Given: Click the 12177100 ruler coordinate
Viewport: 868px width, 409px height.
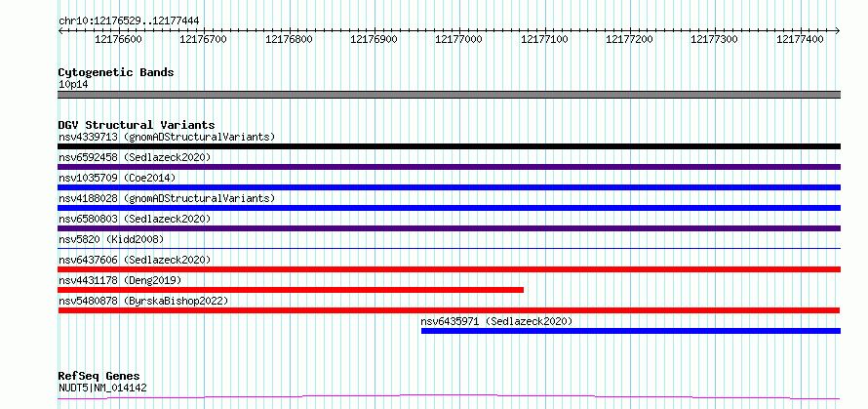Looking at the screenshot, I should pos(545,39).
